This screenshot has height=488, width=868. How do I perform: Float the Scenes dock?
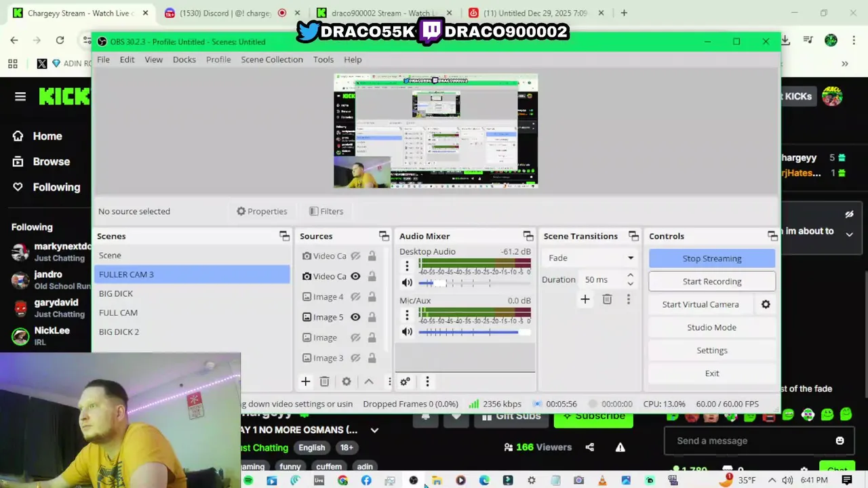284,236
